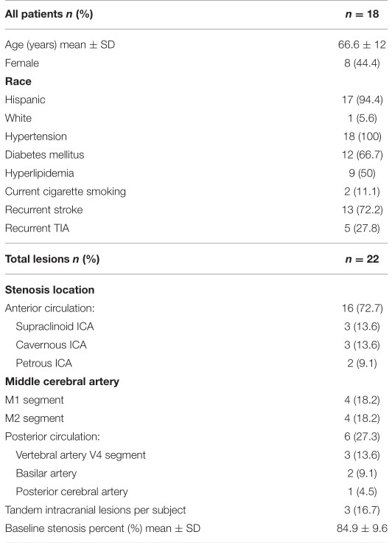Screen dimensions: 392x543
Task: Click the 'Posterior circulation:' row label
Action: (x=52, y=437)
